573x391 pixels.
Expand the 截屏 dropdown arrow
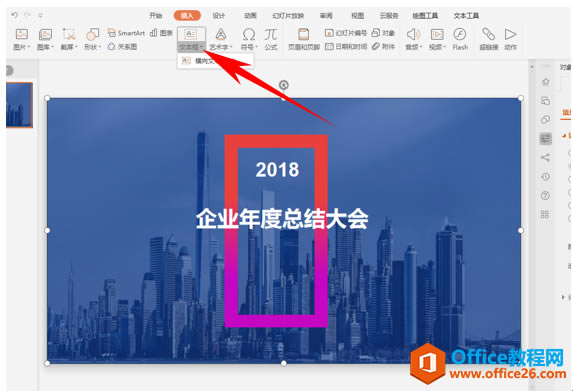click(x=76, y=47)
